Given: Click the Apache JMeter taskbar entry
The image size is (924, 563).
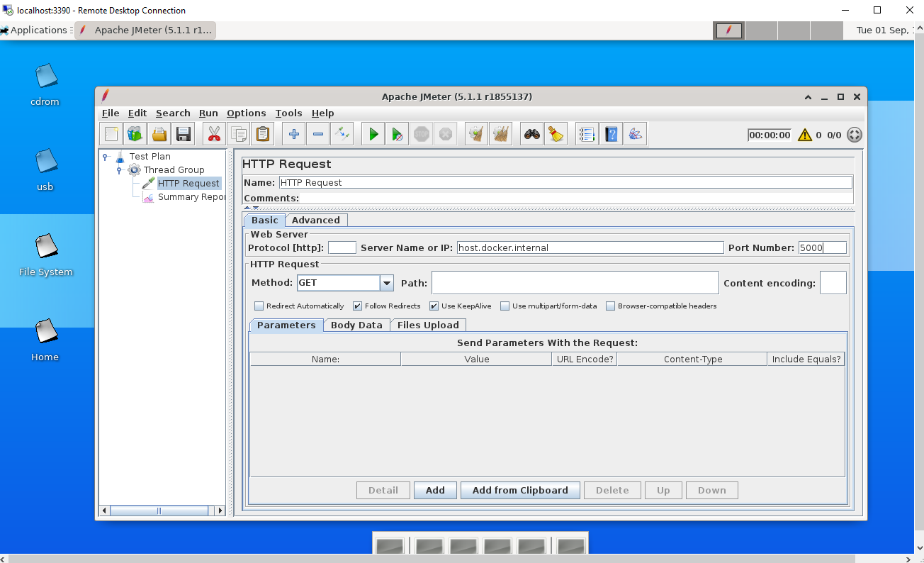Looking at the screenshot, I should pos(145,30).
